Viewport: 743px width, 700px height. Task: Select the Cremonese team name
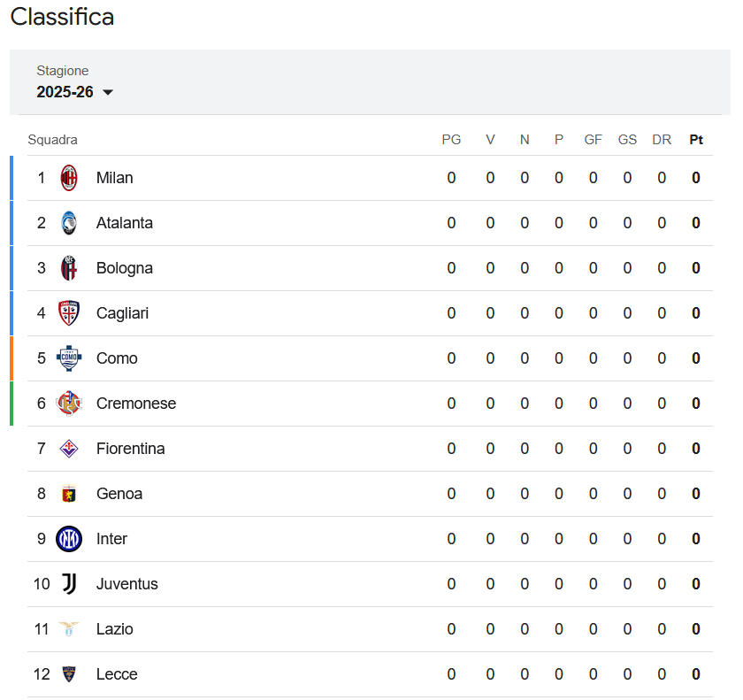point(136,404)
